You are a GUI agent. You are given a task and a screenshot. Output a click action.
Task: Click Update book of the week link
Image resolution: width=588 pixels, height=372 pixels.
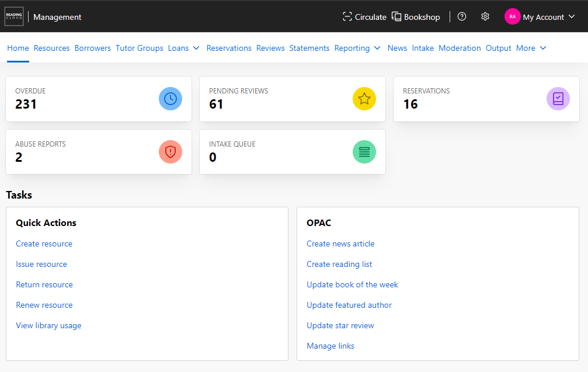[x=352, y=284]
